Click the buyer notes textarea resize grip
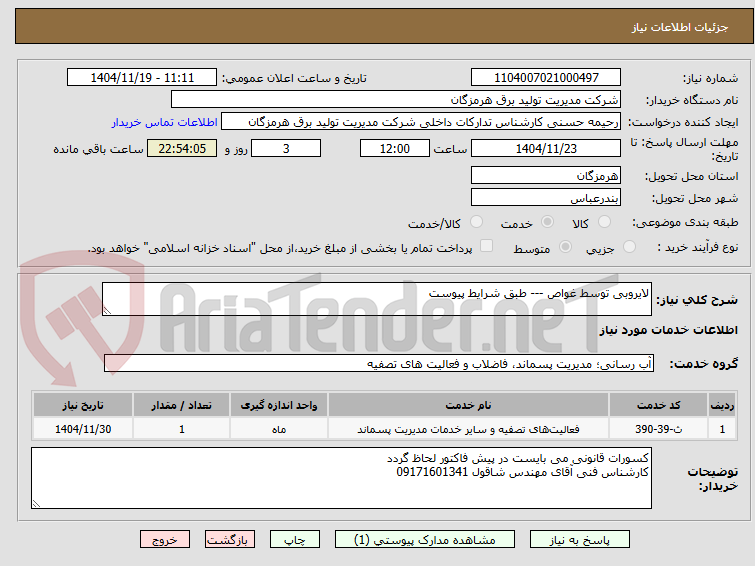Screen dimensions: 755x566 click(37, 503)
